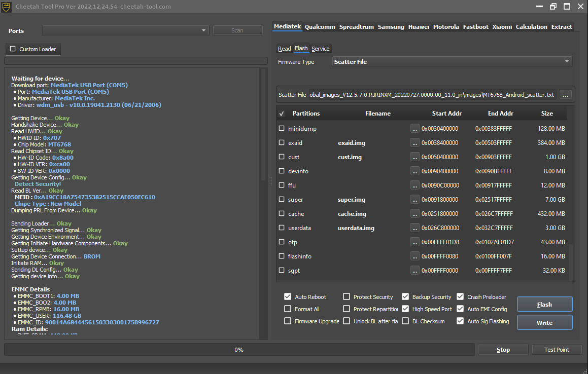Click the log panel vertical scrollbar
This screenshot has width=588, height=374.
263,126
